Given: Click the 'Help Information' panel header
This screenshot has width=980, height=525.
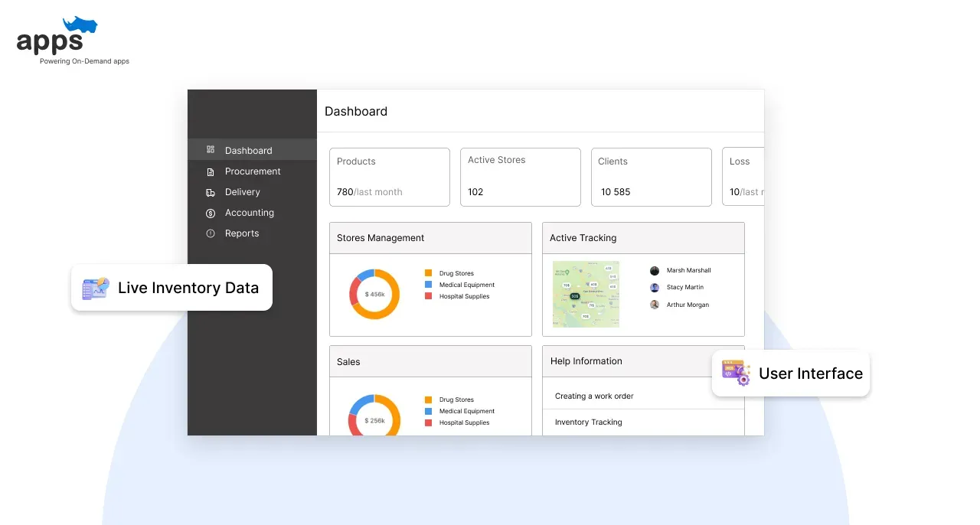Looking at the screenshot, I should pos(643,361).
